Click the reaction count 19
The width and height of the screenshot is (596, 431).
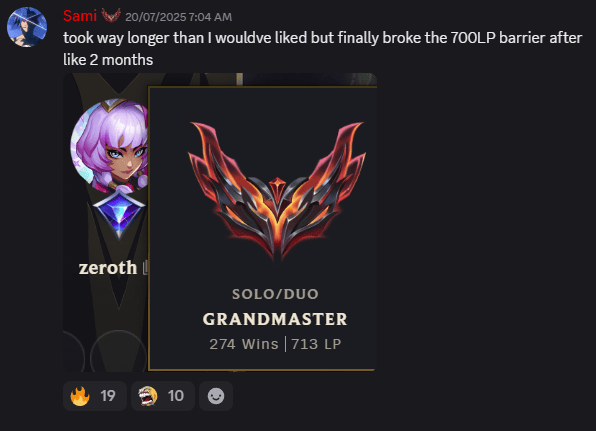coord(108,396)
